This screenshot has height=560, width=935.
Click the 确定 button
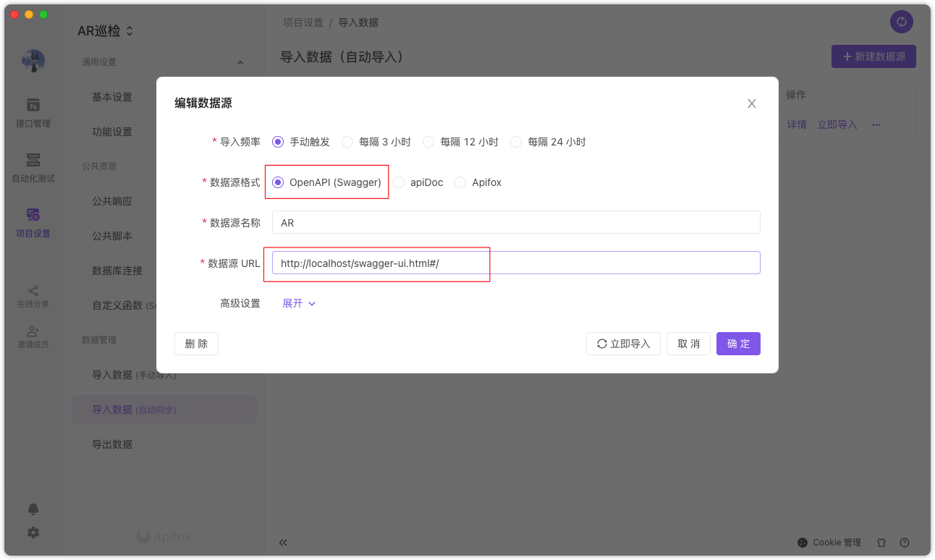(x=738, y=344)
